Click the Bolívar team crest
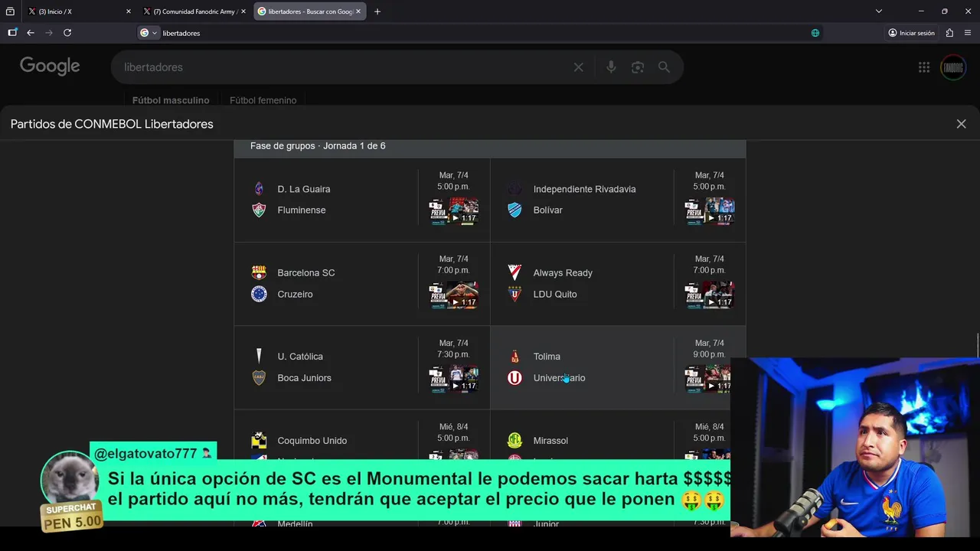 click(514, 210)
